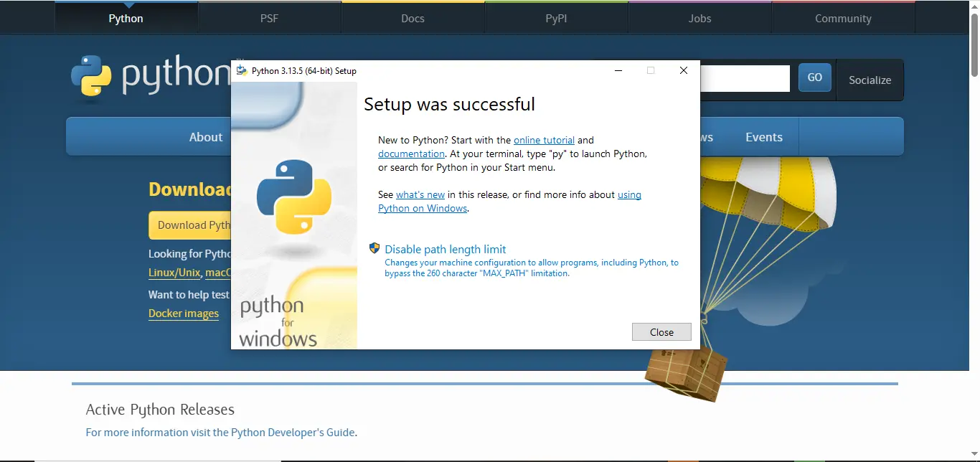Open the About navigation menu
980x462 pixels.
click(206, 137)
